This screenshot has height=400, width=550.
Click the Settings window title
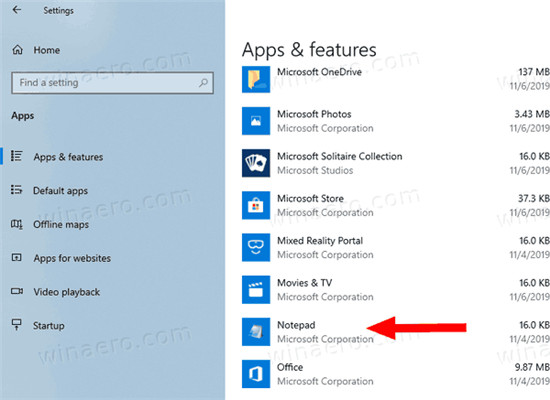pyautogui.click(x=59, y=11)
